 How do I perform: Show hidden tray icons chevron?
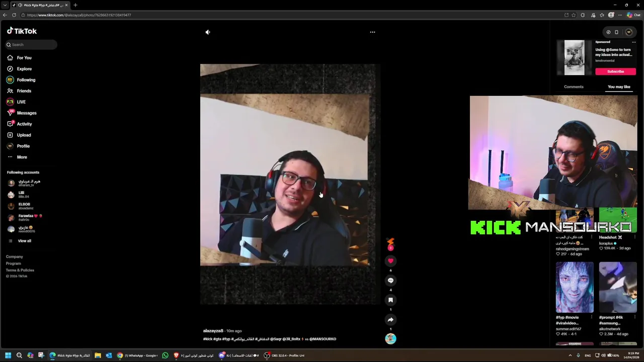pyautogui.click(x=570, y=355)
